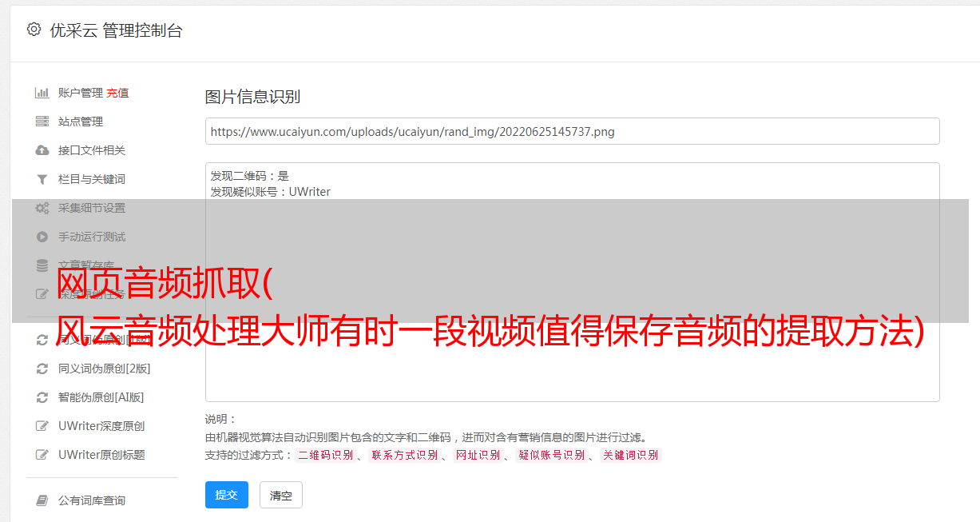
Task: Click the book icon for 公有词库查询
Action: (42, 500)
